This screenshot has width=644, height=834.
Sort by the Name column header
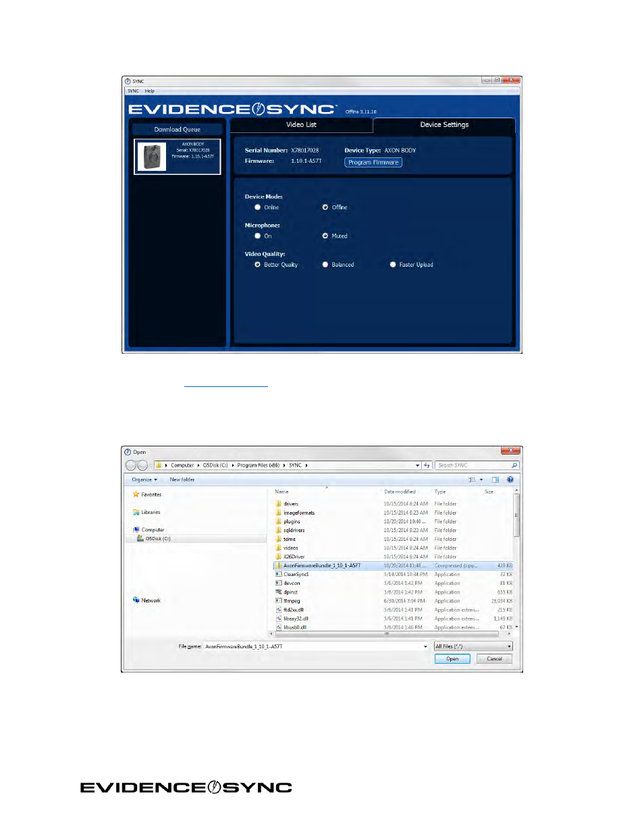pos(281,492)
